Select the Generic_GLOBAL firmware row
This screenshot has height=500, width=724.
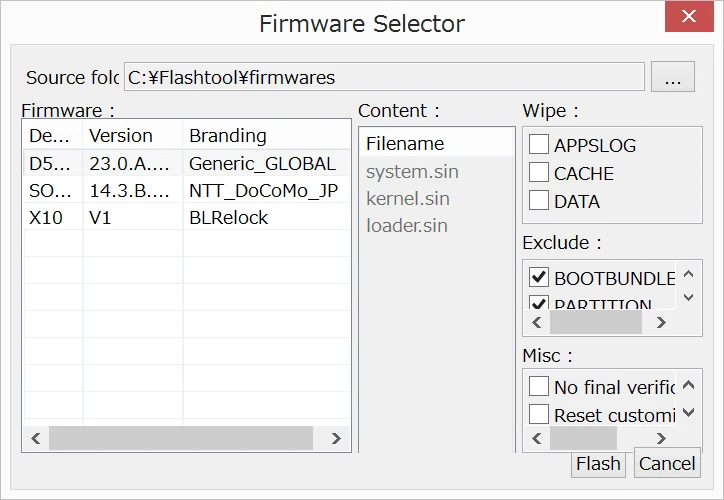pyautogui.click(x=187, y=163)
